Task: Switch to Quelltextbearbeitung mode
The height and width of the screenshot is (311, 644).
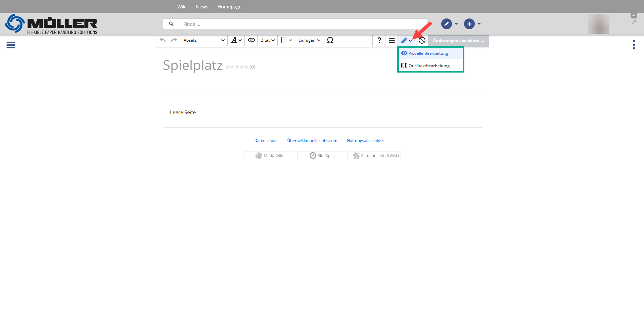Action: point(428,66)
